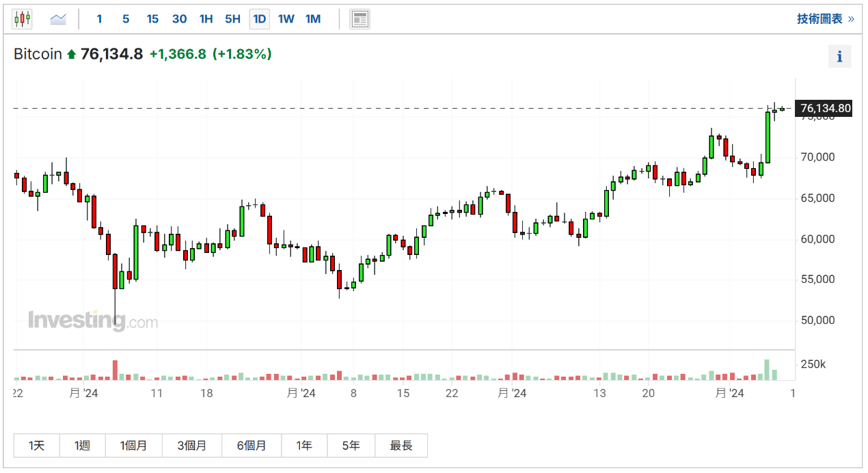Open the 技術圖表 link

[x=825, y=19]
